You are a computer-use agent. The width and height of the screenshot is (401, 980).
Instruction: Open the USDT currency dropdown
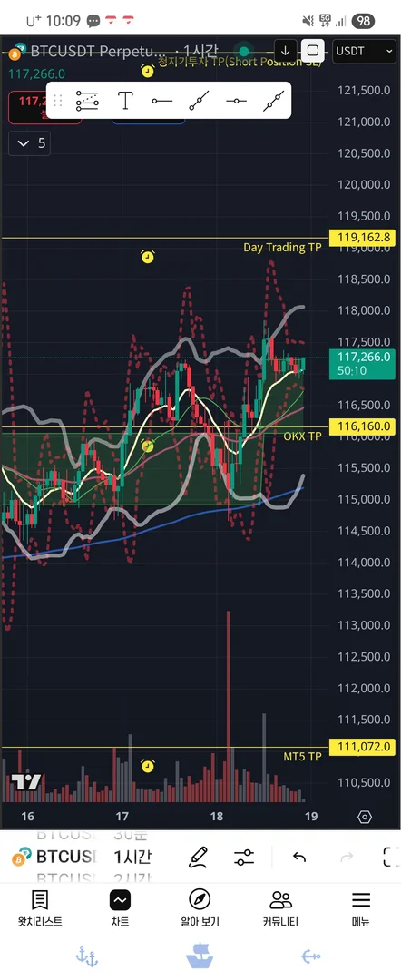tap(364, 51)
